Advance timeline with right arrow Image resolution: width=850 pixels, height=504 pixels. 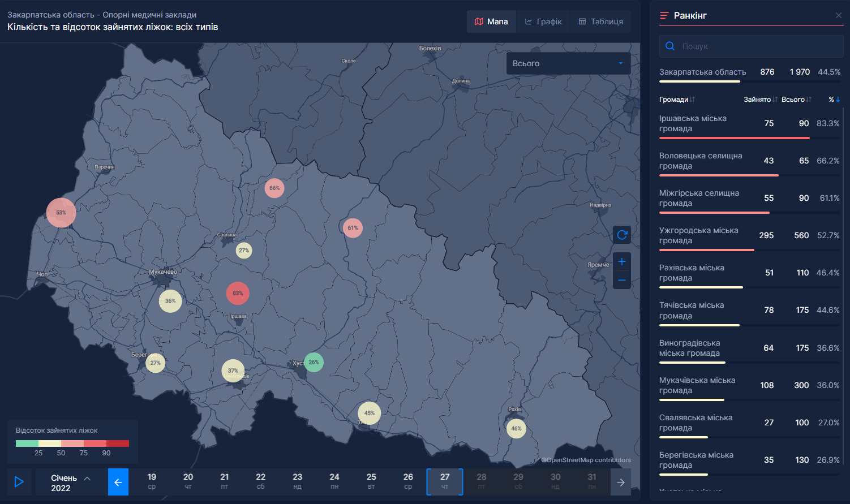click(x=621, y=482)
